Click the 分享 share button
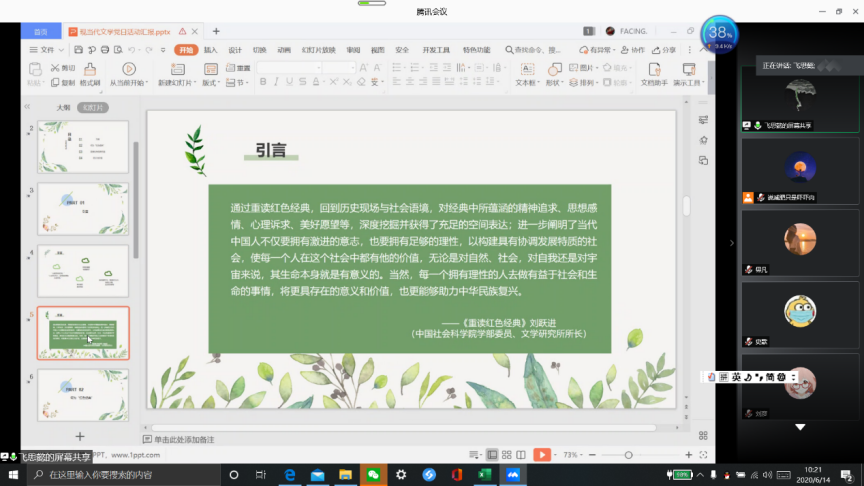The height and width of the screenshot is (486, 864). [665, 49]
